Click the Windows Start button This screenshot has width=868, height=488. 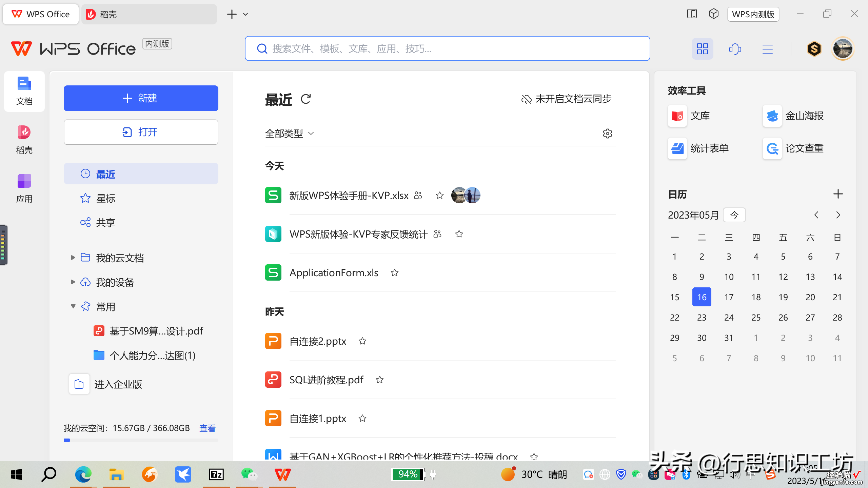click(x=16, y=474)
